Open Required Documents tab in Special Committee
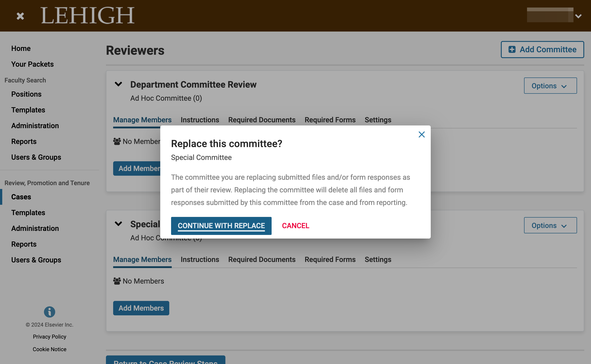 [x=262, y=259]
